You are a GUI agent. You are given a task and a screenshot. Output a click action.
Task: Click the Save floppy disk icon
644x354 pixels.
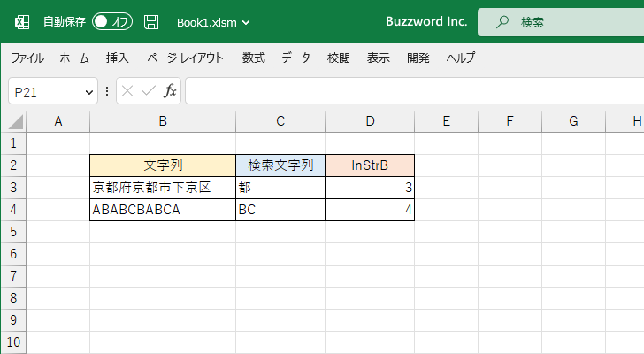[x=151, y=22]
